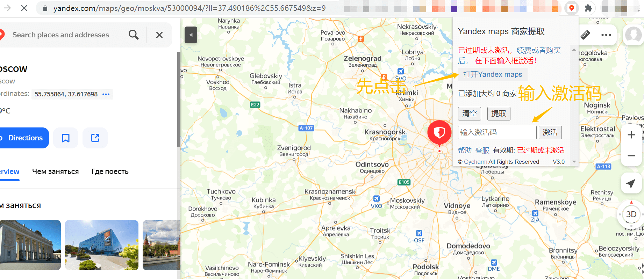Click the my location arrow icon
The height and width of the screenshot is (279, 644).
(x=631, y=183)
